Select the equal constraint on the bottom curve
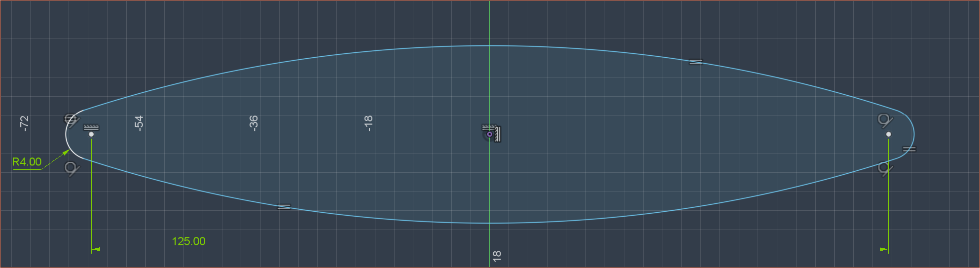 [x=284, y=207]
